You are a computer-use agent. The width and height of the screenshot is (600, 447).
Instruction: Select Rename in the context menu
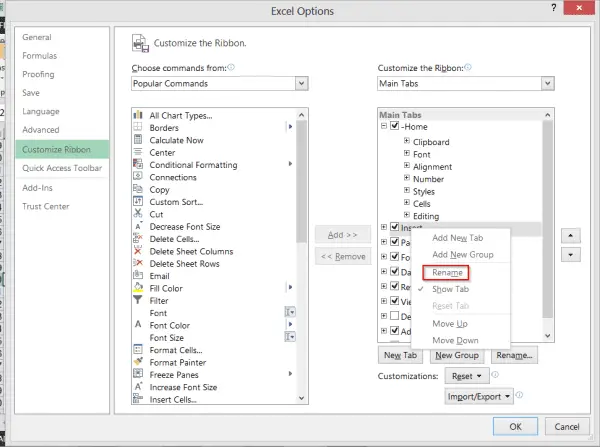click(x=447, y=272)
